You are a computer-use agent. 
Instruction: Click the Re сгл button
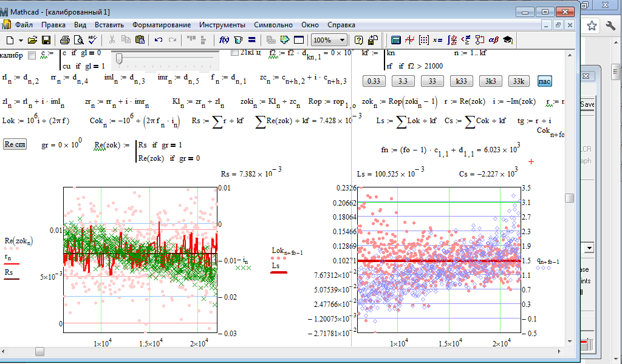tap(15, 144)
